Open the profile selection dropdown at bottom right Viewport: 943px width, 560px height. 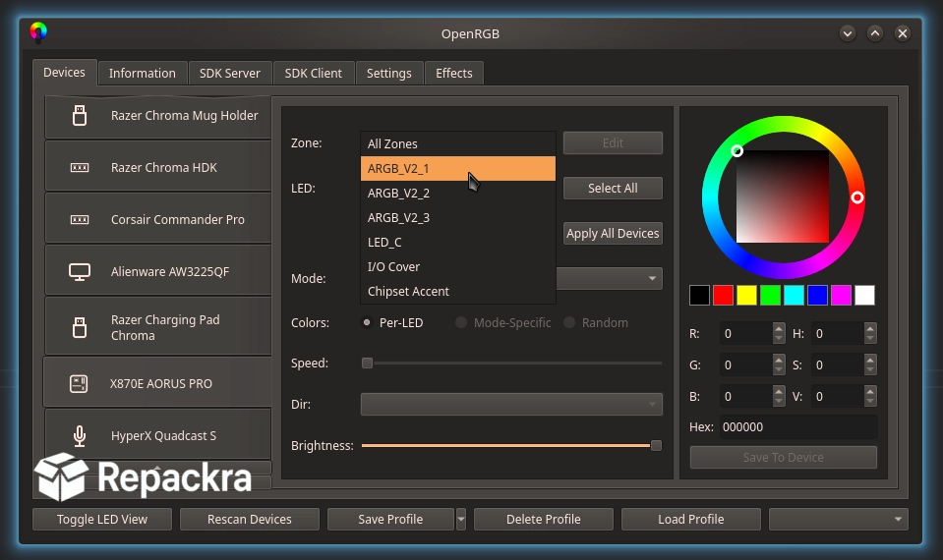coord(839,519)
